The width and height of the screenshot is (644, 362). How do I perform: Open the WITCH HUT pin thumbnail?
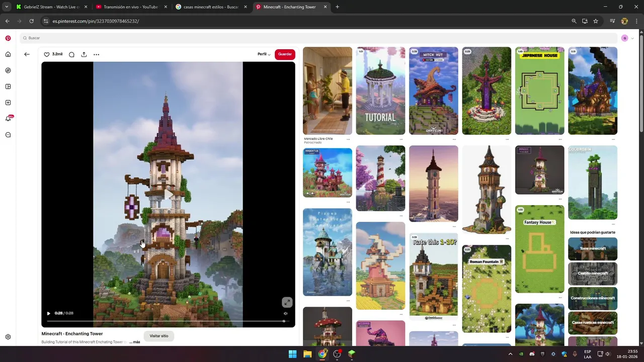click(434, 91)
